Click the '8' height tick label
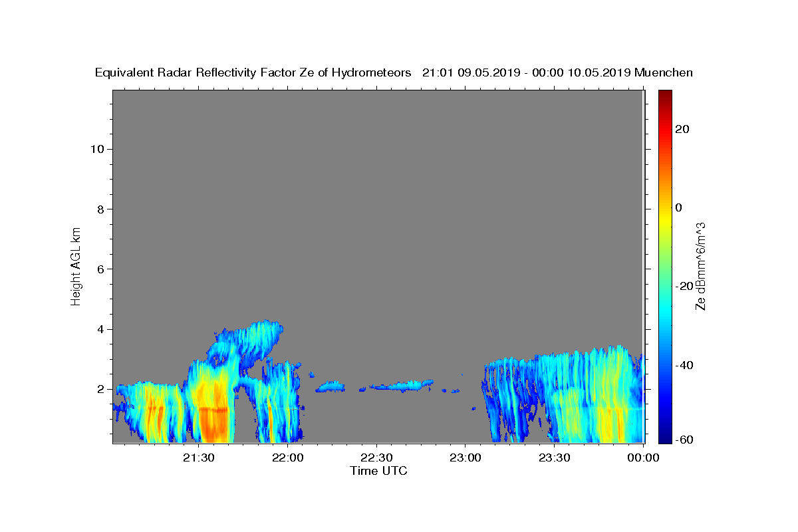The image size is (798, 532). click(x=101, y=209)
